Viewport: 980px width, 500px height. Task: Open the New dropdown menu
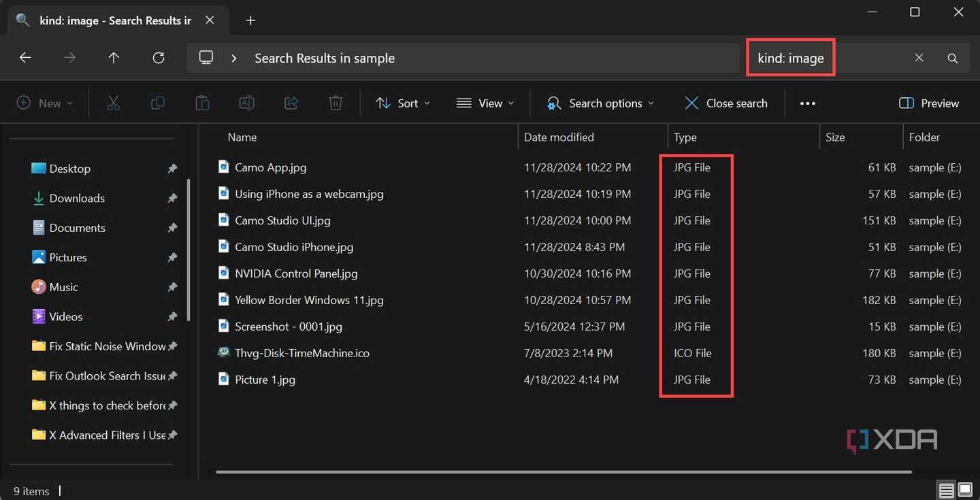pos(44,103)
